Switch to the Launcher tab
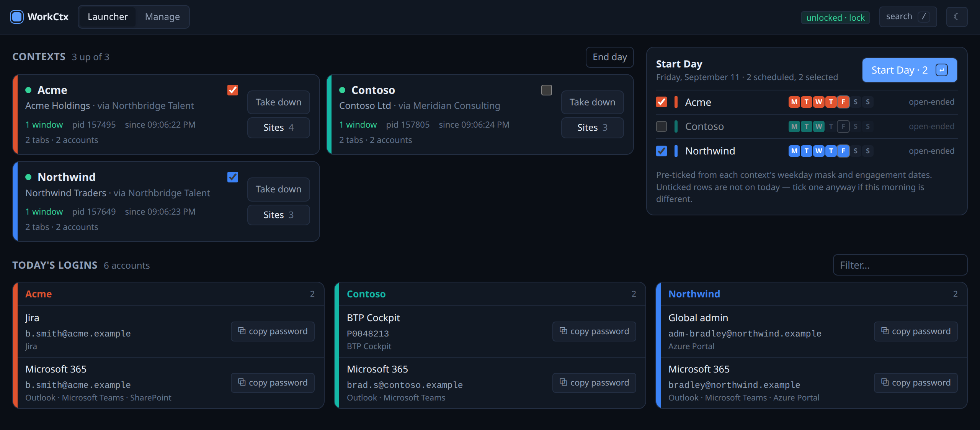The image size is (980, 430). click(x=108, y=17)
